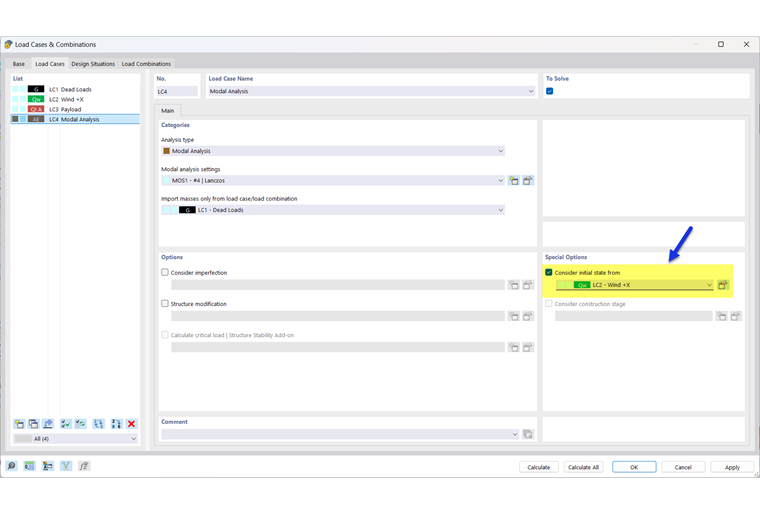Image resolution: width=760 pixels, height=514 pixels.
Task: Maximize the Load Cases & Combinations window
Action: point(721,44)
